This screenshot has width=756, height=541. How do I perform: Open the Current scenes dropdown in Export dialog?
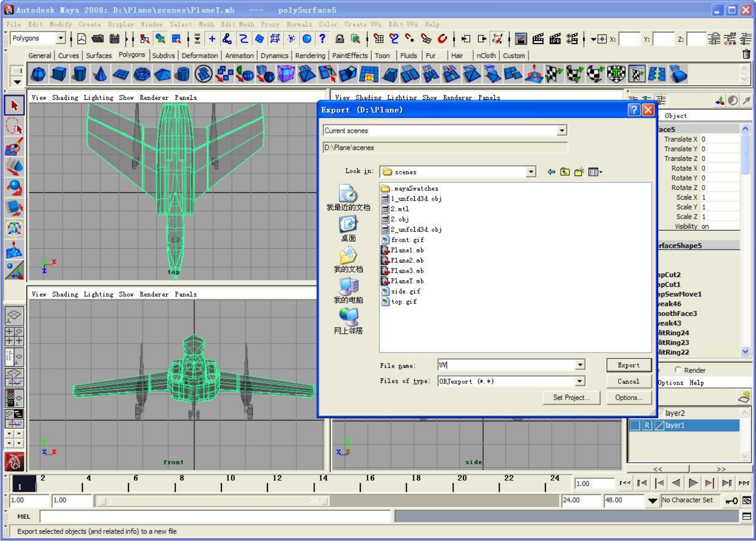click(562, 130)
